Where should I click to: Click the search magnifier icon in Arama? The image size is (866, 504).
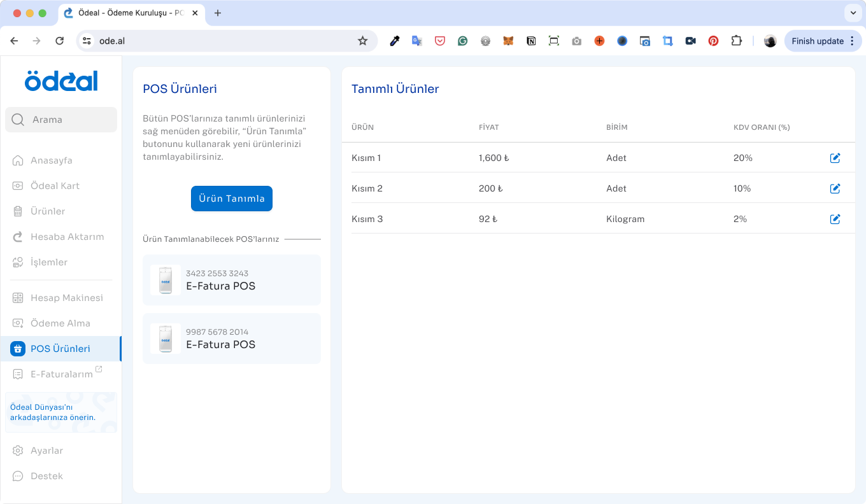(18, 120)
